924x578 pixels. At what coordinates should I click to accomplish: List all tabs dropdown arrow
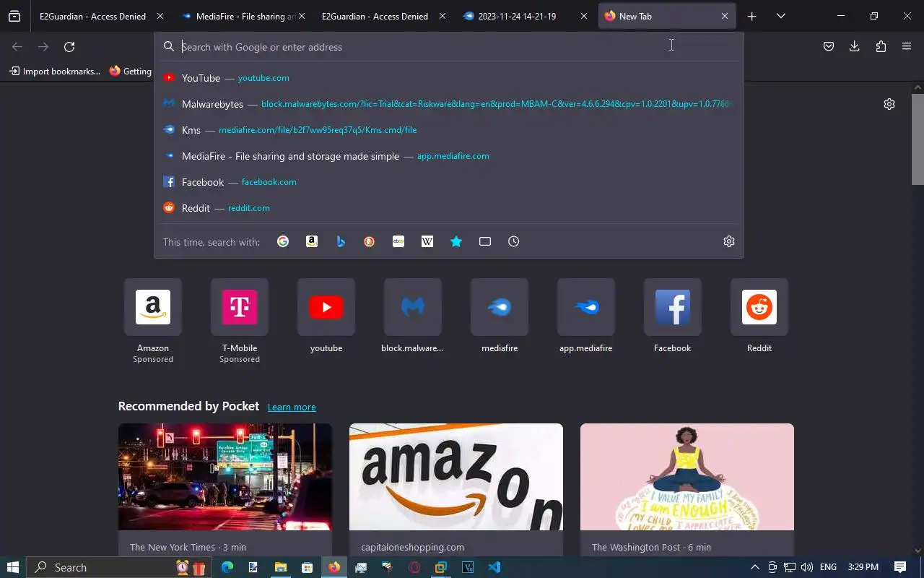tap(781, 16)
